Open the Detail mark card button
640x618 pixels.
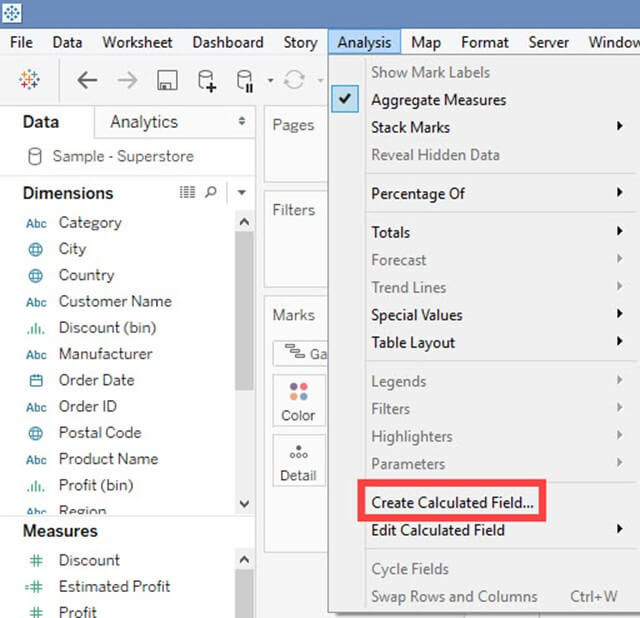(x=298, y=461)
